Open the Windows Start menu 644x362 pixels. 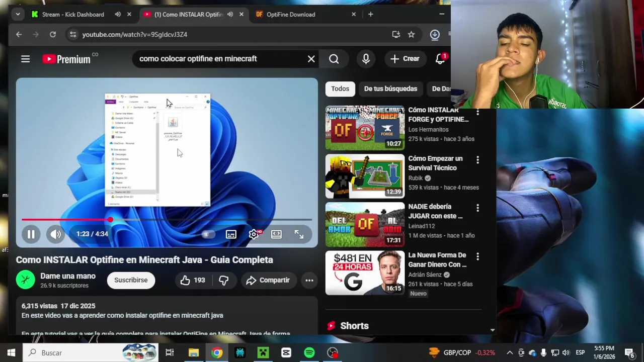pos(11,352)
